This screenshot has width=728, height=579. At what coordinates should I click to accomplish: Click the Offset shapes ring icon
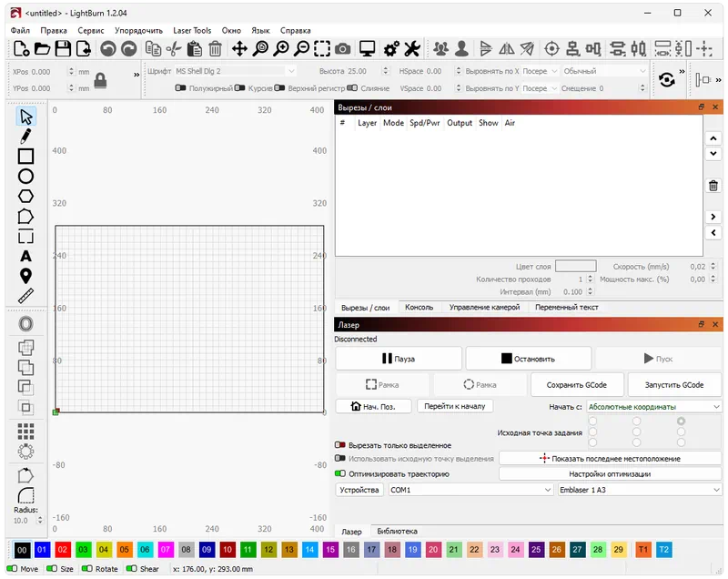pyautogui.click(x=26, y=323)
